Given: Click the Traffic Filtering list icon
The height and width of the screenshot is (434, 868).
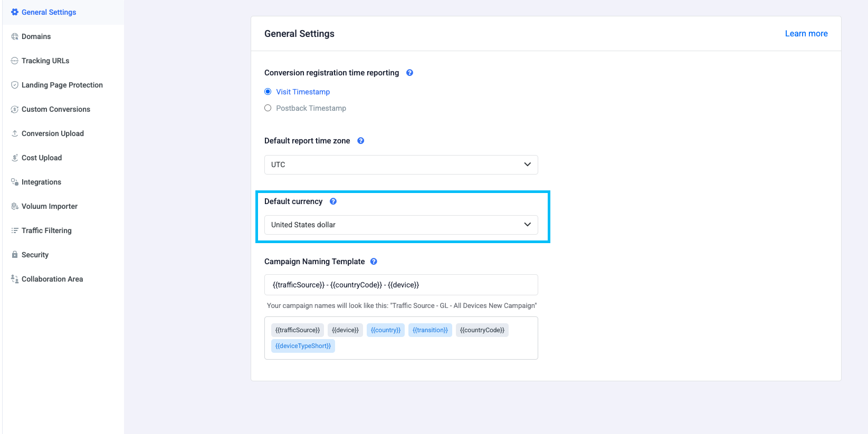Looking at the screenshot, I should [x=15, y=230].
